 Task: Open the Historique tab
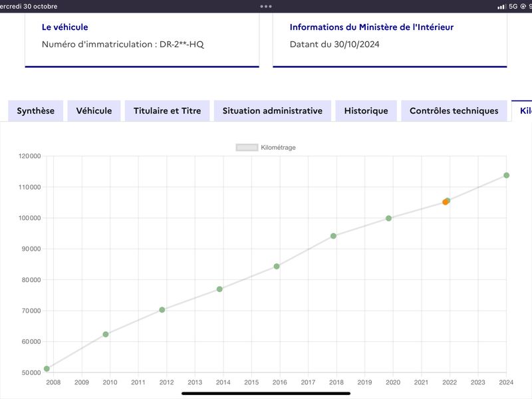tap(366, 110)
